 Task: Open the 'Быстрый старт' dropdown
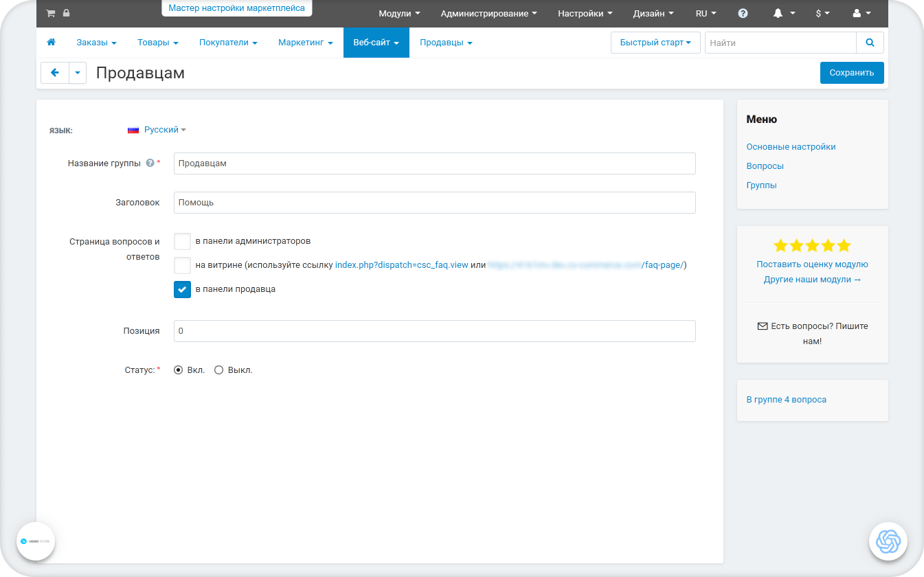(655, 43)
